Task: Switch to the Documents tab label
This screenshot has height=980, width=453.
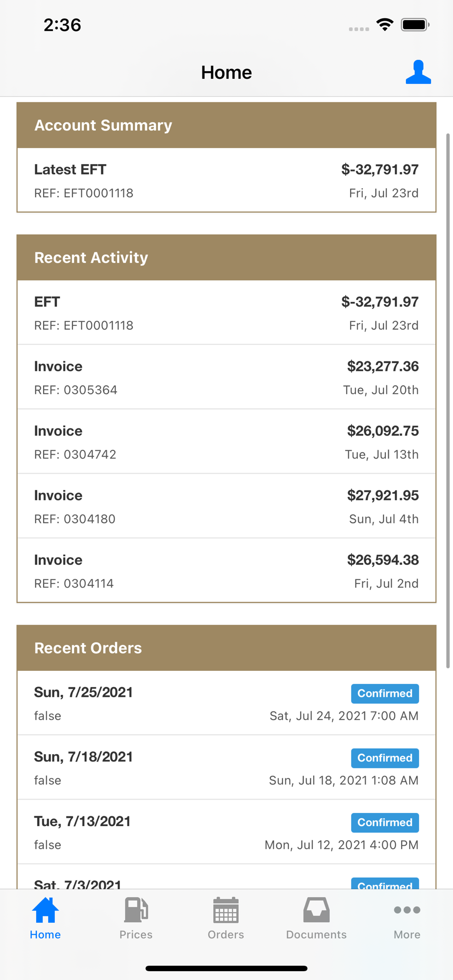Action: click(316, 934)
